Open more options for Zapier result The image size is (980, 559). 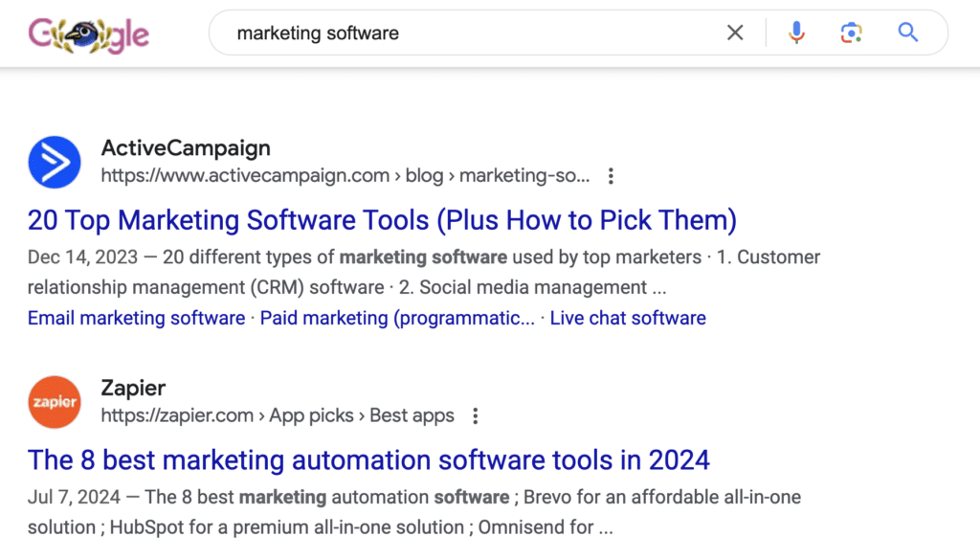pyautogui.click(x=476, y=416)
